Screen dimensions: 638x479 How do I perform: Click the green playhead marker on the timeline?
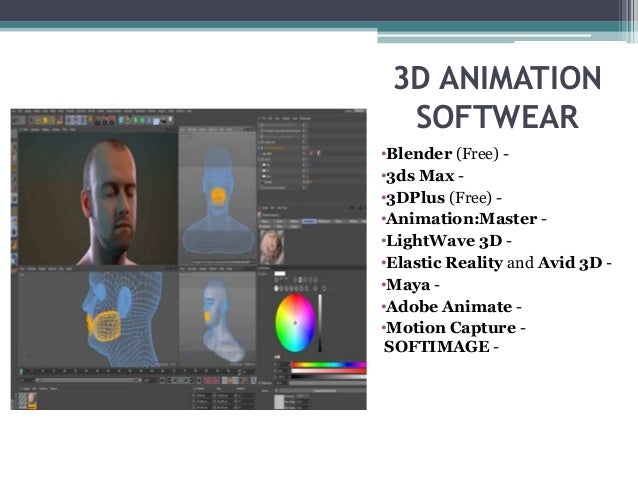21,371
